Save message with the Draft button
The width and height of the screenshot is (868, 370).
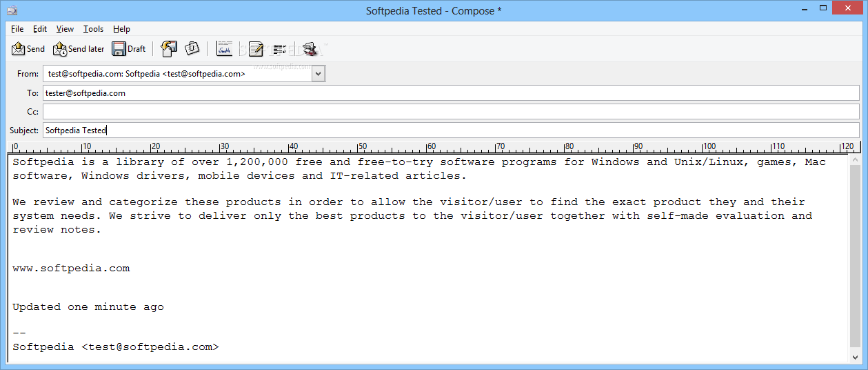click(x=129, y=49)
